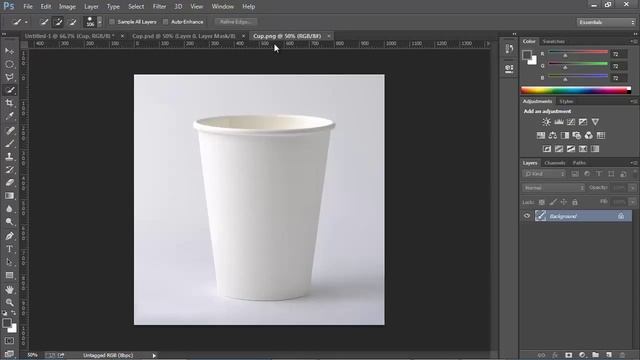640x360 pixels.
Task: Click foreground color swatch in Color panel
Action: (527, 55)
